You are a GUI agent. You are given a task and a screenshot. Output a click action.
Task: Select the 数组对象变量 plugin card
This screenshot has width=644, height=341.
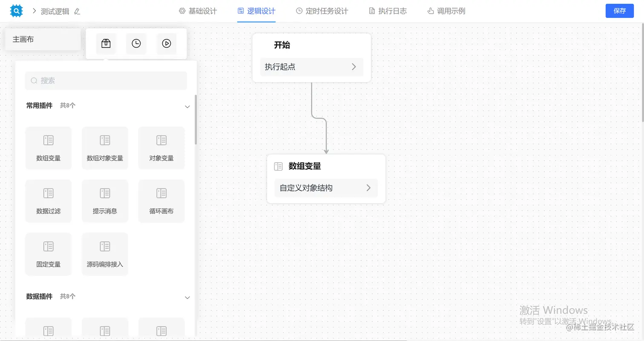(x=105, y=148)
